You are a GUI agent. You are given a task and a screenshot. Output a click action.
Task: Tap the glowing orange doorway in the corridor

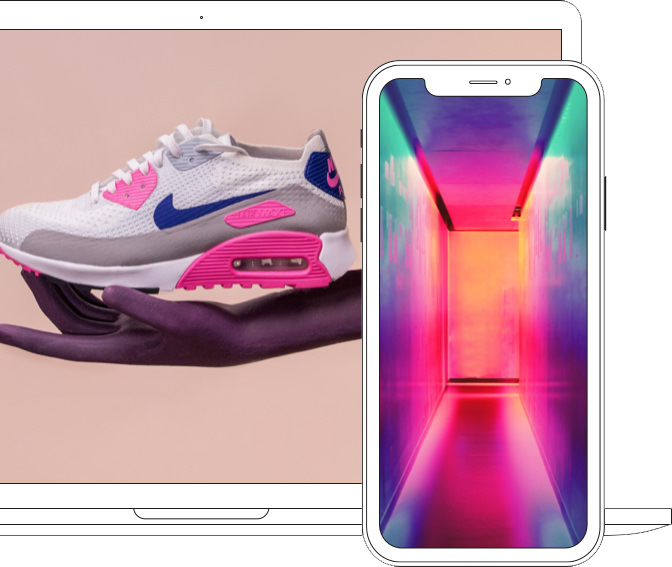(x=483, y=300)
